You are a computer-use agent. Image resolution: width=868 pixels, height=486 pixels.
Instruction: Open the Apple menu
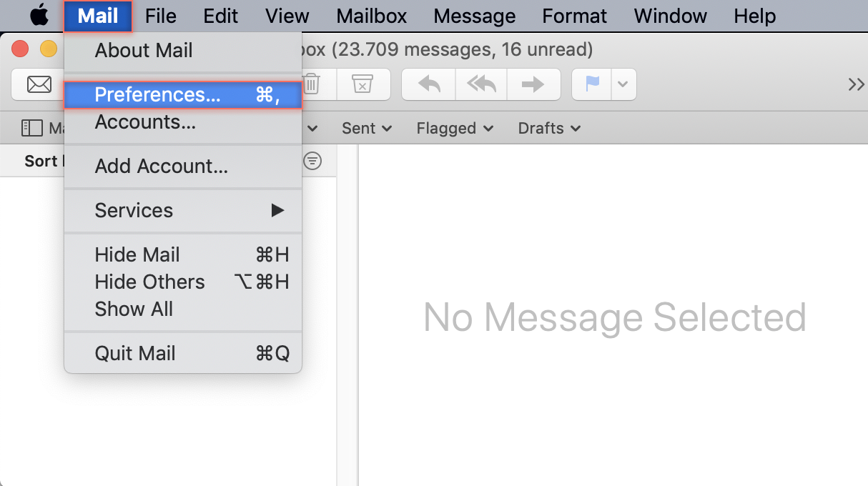click(x=39, y=15)
